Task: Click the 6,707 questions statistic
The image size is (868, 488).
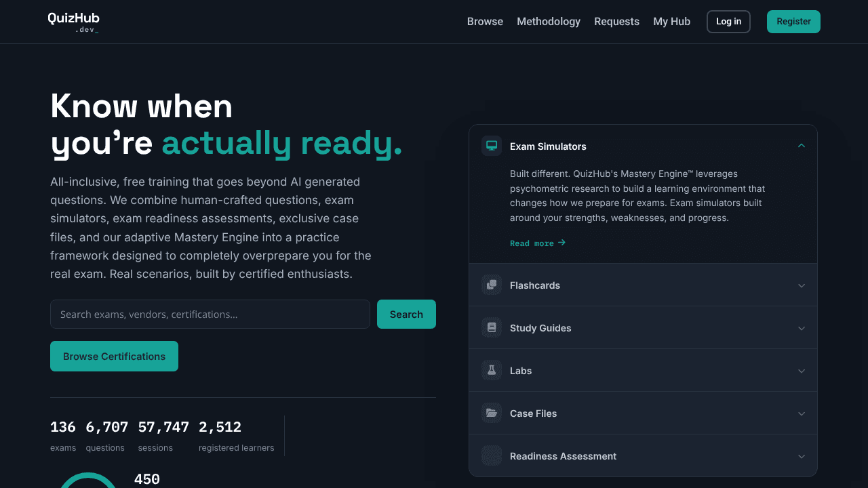Action: pos(106,435)
